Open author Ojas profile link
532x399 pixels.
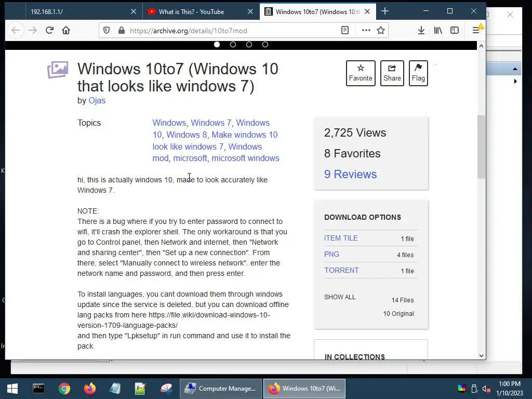click(97, 100)
